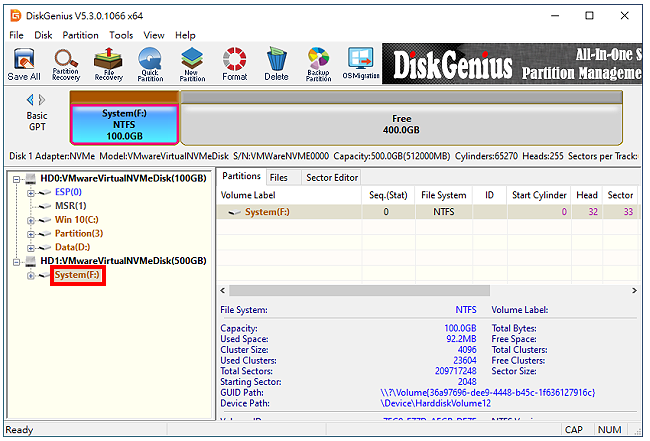Open Partition Recovery tool

click(66, 64)
